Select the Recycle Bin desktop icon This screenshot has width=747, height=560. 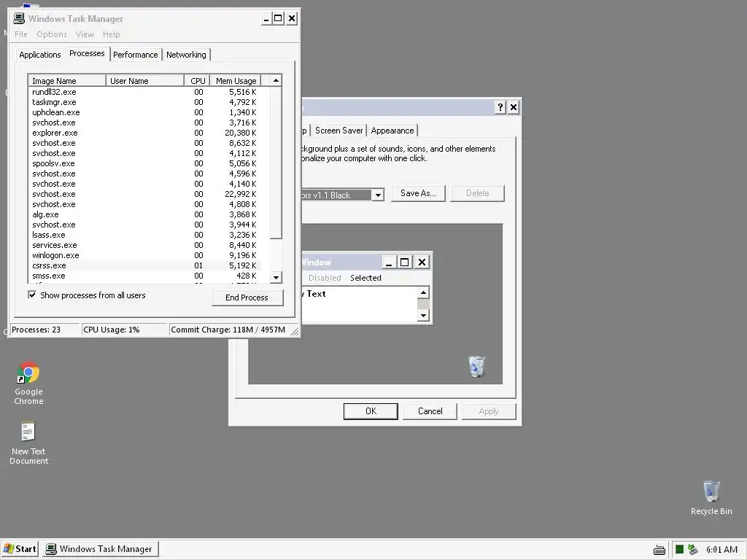tap(711, 497)
